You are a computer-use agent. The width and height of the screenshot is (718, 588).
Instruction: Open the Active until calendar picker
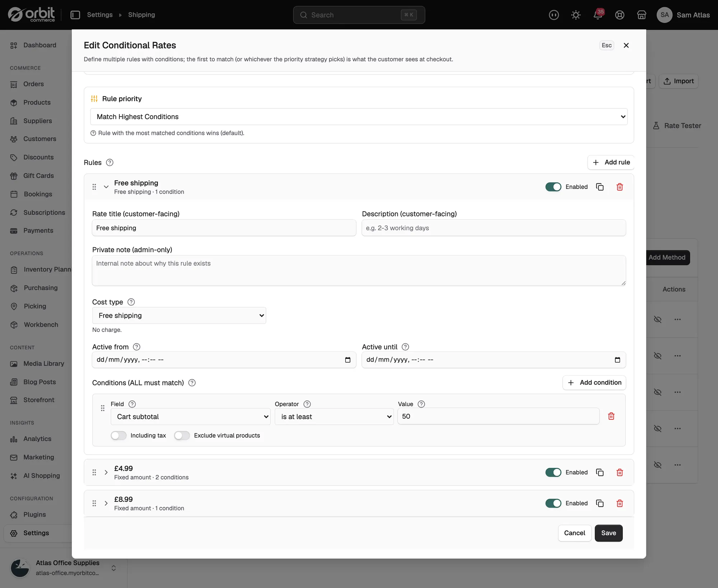617,360
